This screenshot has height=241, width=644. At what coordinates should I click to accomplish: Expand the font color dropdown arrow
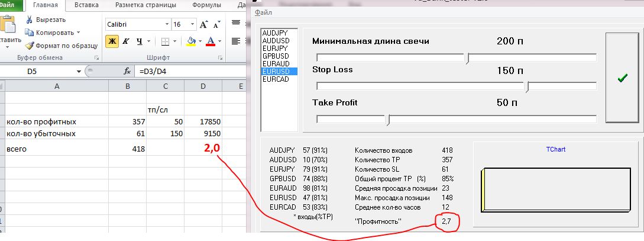tap(220, 41)
